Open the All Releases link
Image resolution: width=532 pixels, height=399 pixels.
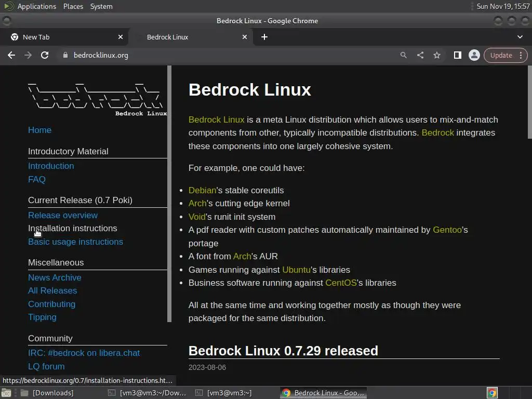pyautogui.click(x=52, y=291)
